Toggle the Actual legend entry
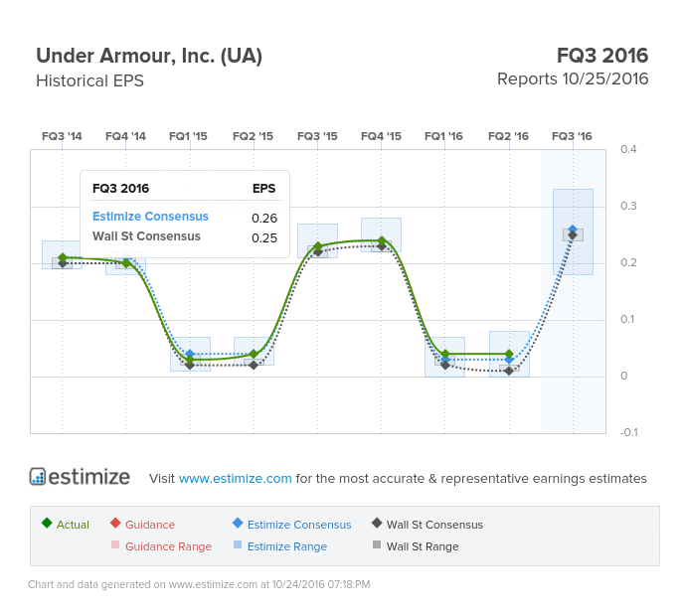Image resolution: width=681 pixels, height=616 pixels. [x=66, y=524]
